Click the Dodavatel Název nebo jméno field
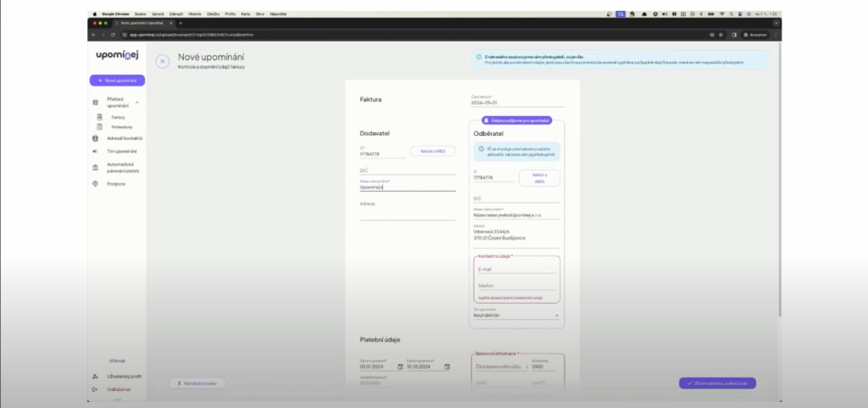The width and height of the screenshot is (868, 408). (408, 186)
